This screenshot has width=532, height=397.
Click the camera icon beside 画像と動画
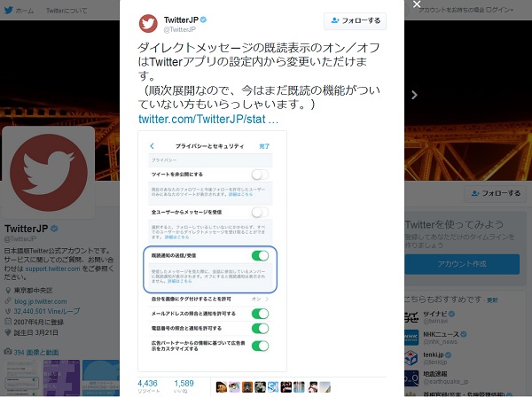[x=8, y=352]
